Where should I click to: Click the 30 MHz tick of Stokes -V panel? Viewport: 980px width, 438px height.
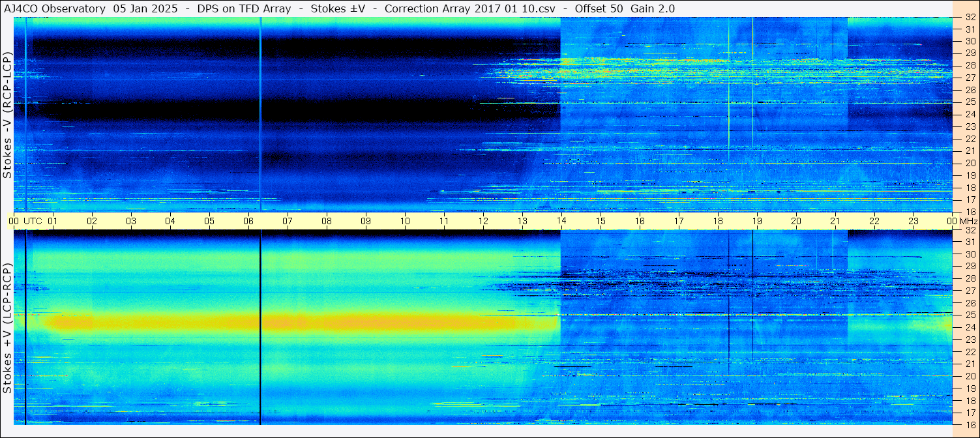(970, 41)
